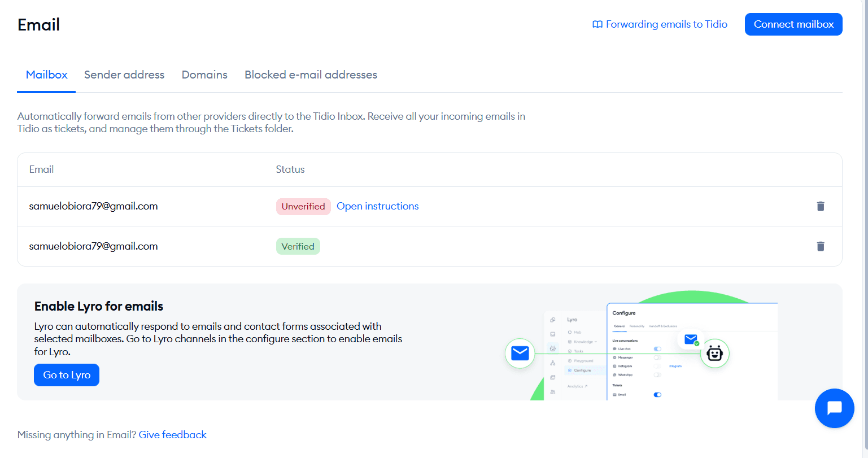Image resolution: width=868 pixels, height=458 pixels.
Task: Click the Verified status badge
Action: (298, 246)
